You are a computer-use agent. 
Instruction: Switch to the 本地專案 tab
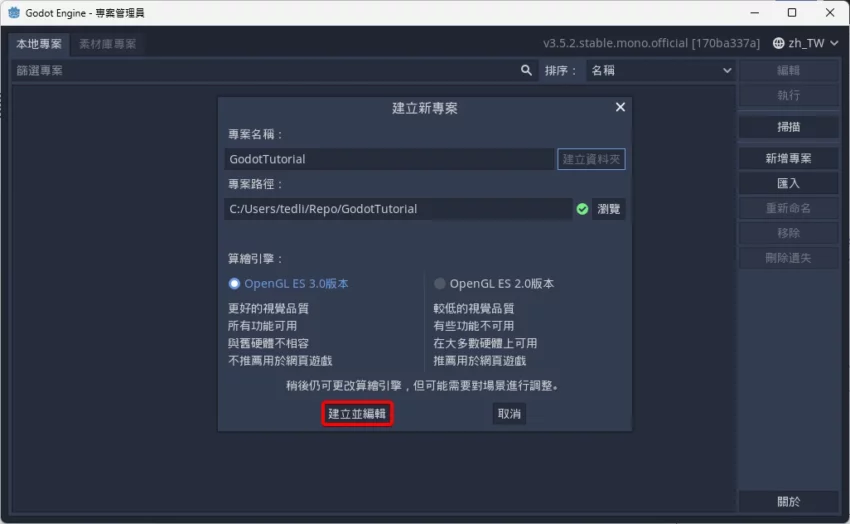[x=39, y=44]
